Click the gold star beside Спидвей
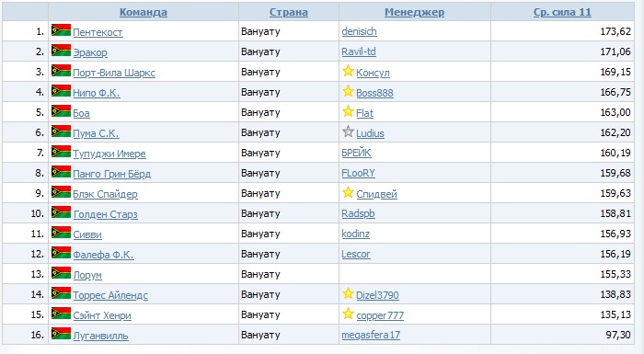644x354 pixels. [x=348, y=192]
